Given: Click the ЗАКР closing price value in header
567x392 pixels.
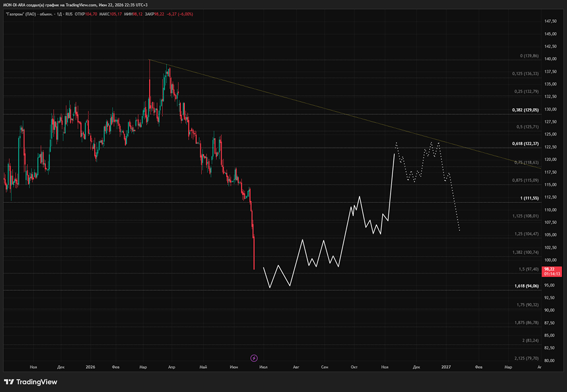Looking at the screenshot, I should coord(159,14).
